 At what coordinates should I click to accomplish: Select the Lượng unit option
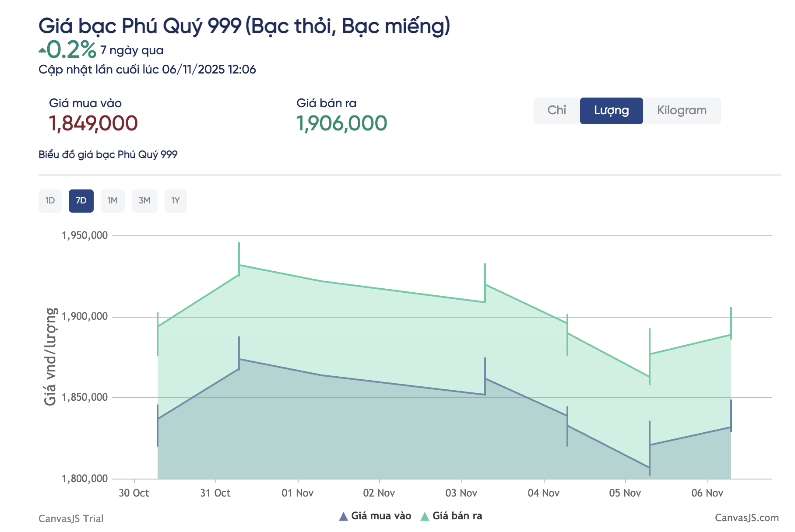611,111
